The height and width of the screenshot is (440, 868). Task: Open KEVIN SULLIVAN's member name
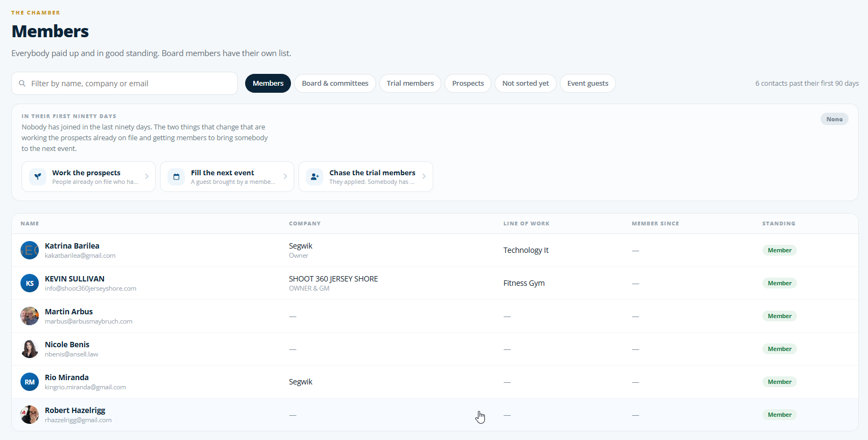[74, 279]
